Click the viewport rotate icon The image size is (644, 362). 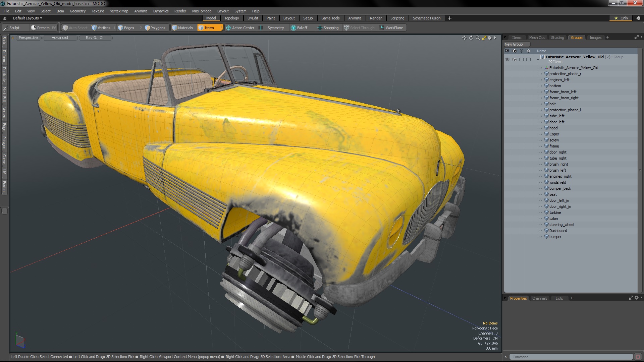point(471,38)
